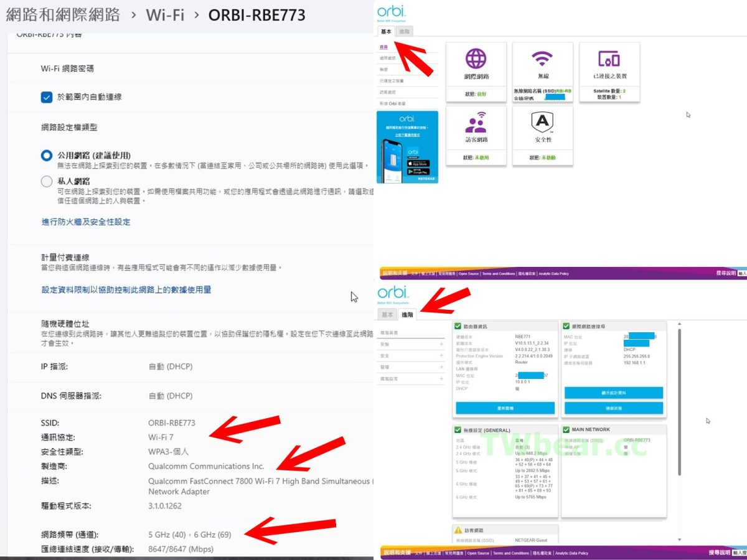Click green check icon beside 網際網路連接埠
Viewport: 747px width, 560px height.
[566, 326]
